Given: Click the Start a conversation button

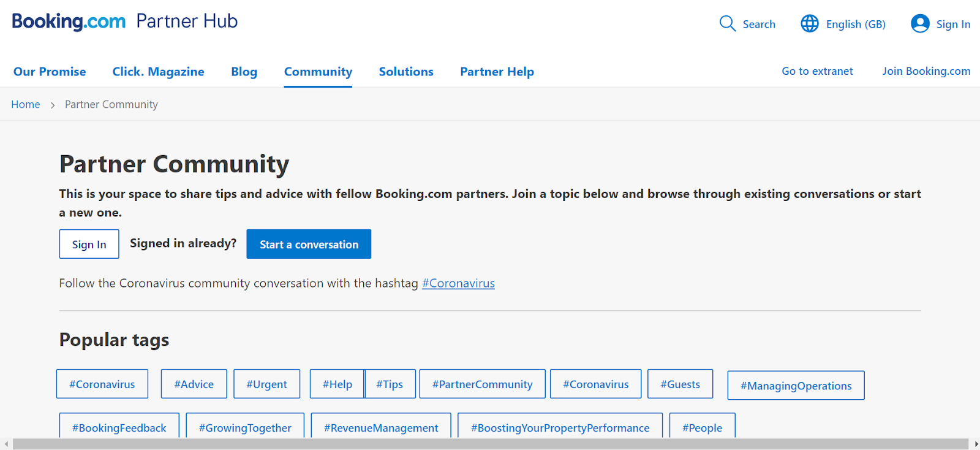Looking at the screenshot, I should point(309,244).
